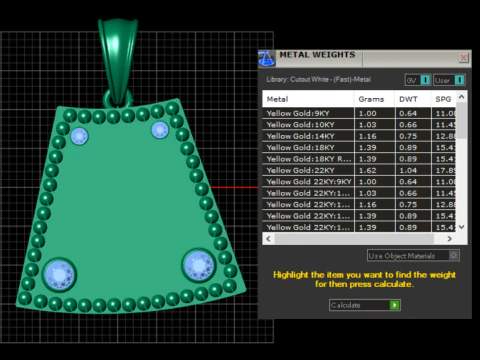Select the upper-right small blue gemstone

point(160,130)
